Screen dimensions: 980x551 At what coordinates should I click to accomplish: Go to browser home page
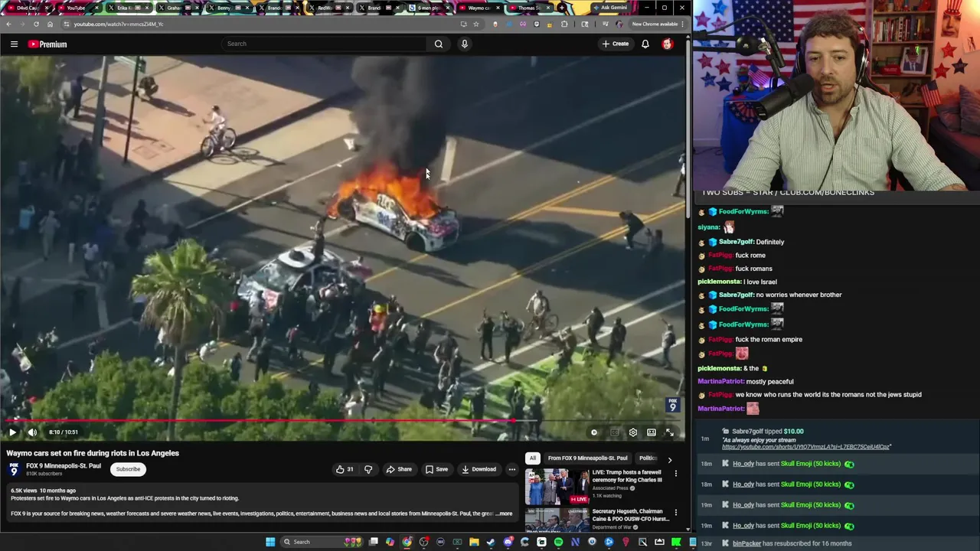(50, 24)
